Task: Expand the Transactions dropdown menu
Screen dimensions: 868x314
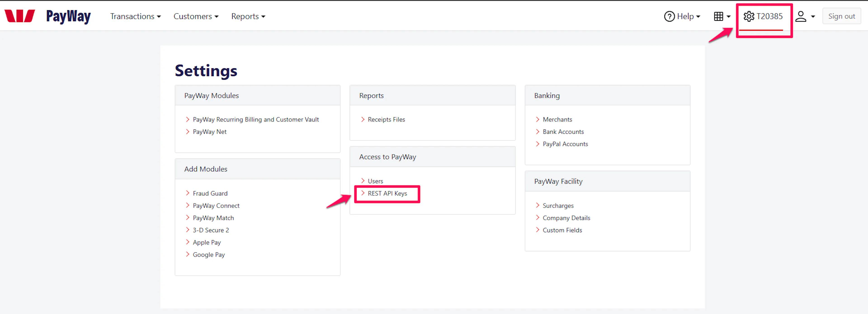Action: pyautogui.click(x=135, y=16)
